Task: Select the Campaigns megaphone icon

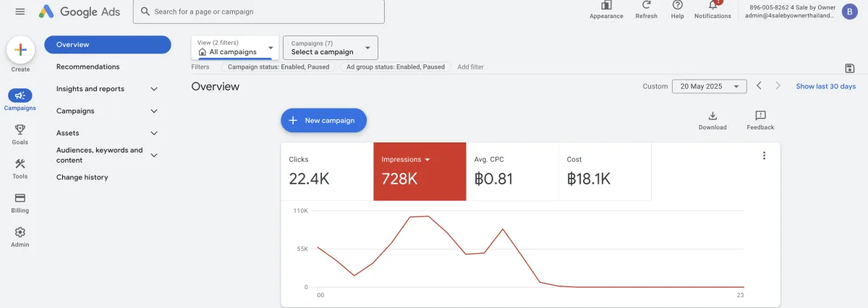Action: (x=20, y=95)
